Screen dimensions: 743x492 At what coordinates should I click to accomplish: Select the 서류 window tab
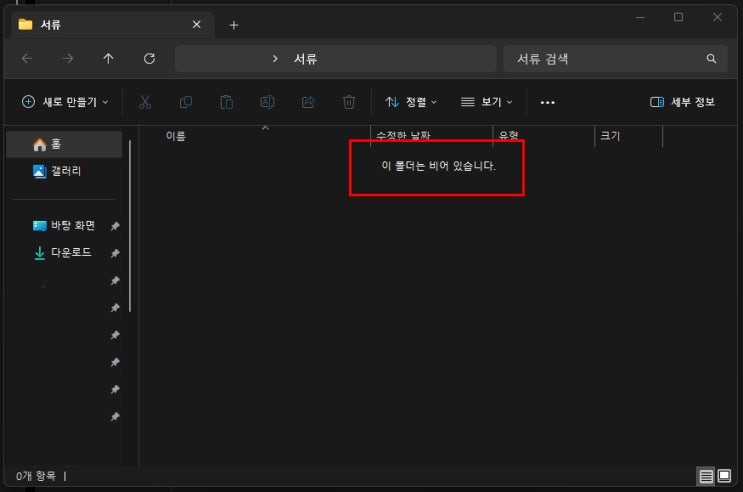[x=112, y=24]
